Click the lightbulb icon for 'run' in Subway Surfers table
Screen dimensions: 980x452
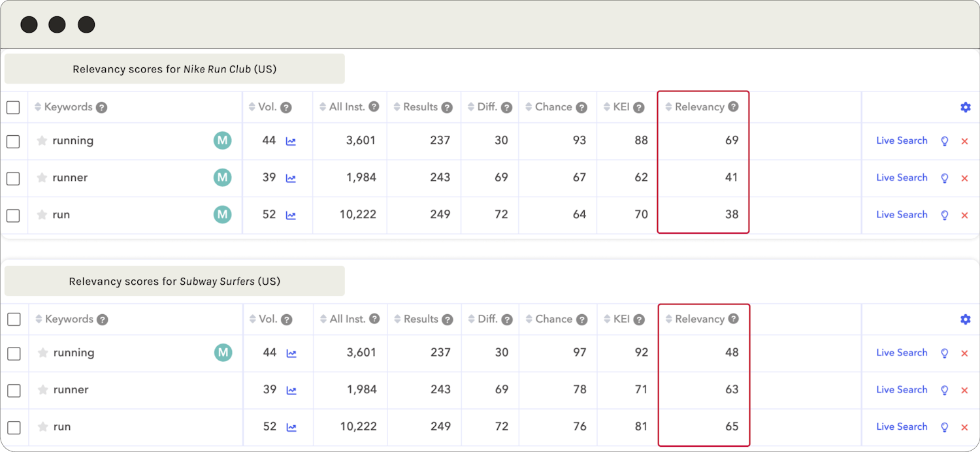944,427
